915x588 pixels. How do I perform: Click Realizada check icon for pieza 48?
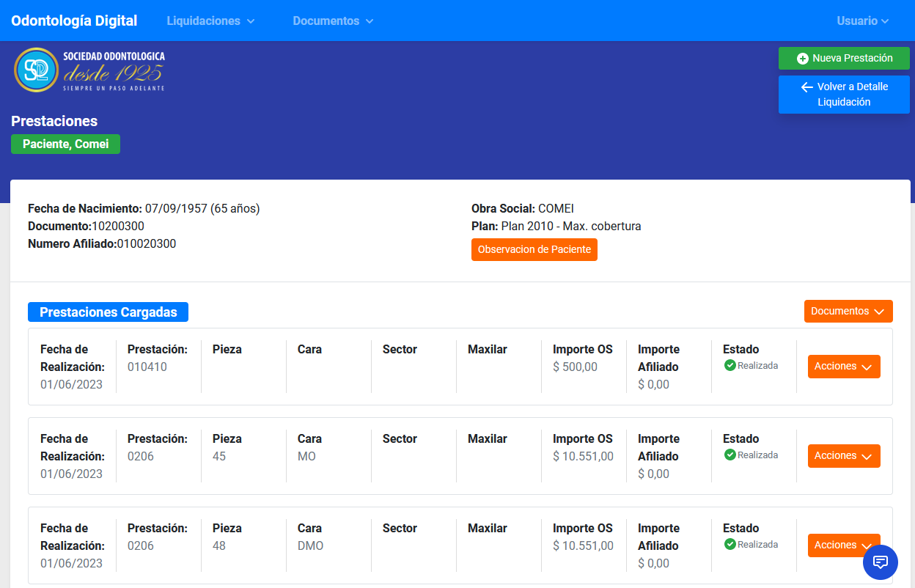pos(730,545)
